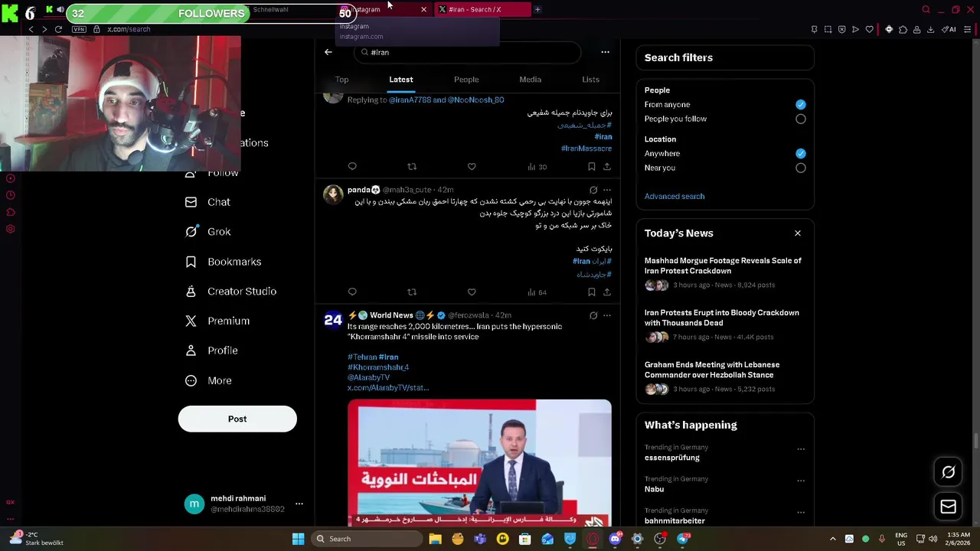
Task: Like the post with 30 views
Action: pyautogui.click(x=472, y=167)
